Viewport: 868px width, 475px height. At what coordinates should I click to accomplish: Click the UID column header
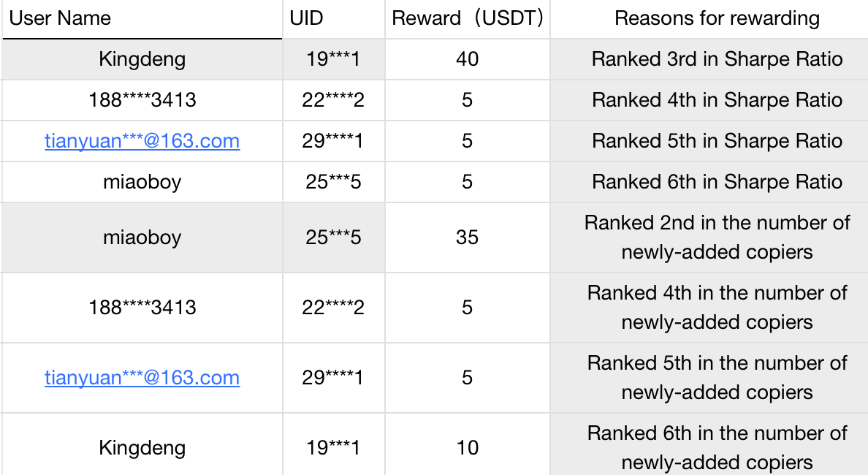click(x=306, y=18)
